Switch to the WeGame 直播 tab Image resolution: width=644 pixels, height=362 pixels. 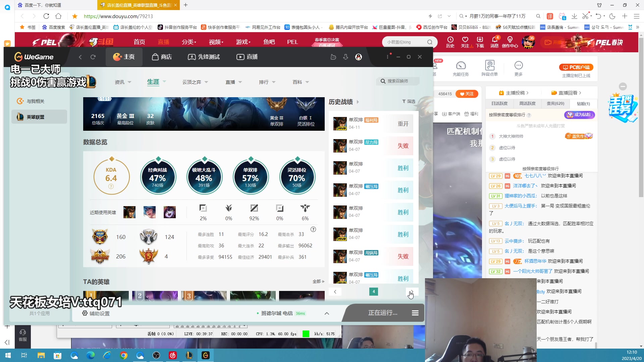(247, 57)
